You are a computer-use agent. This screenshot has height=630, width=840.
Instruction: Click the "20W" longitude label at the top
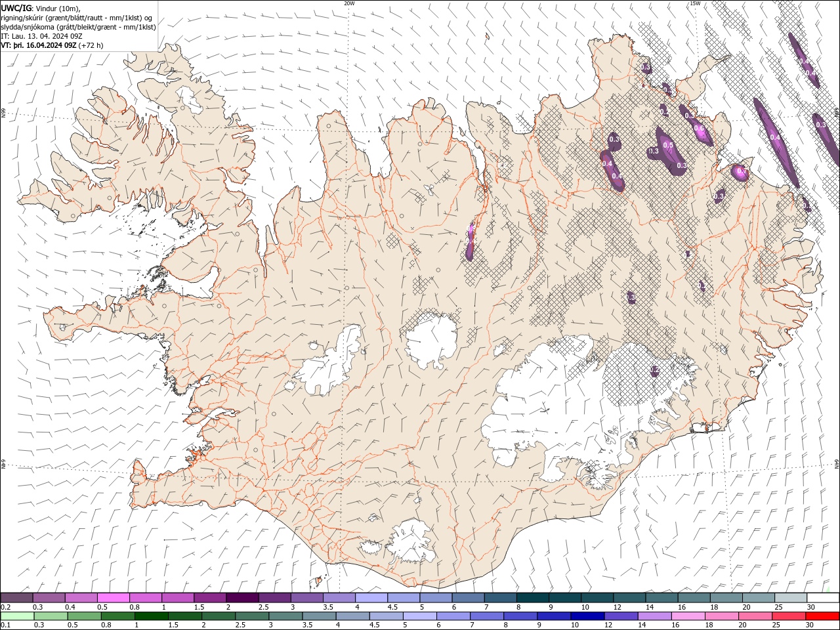click(x=349, y=3)
